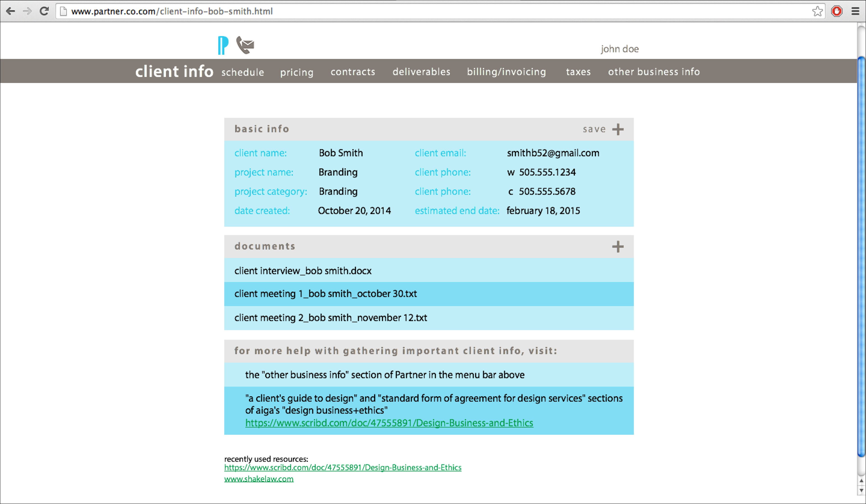Visit www.shakelaw.com link

[x=259, y=479]
